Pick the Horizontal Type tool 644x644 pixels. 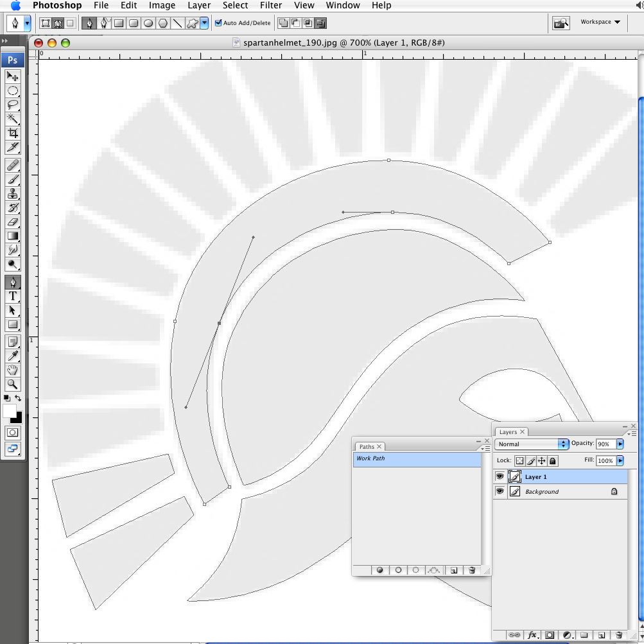(12, 296)
